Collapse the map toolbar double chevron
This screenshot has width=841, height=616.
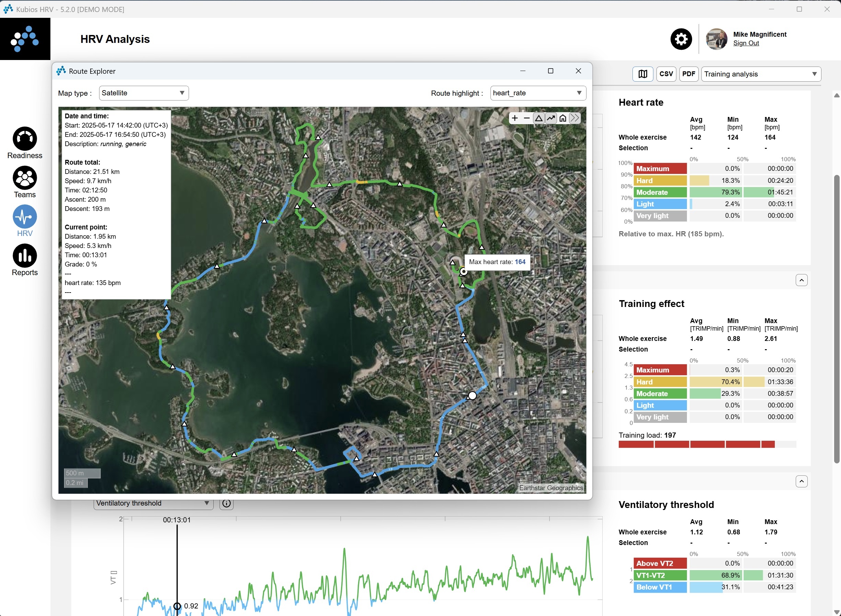(575, 118)
